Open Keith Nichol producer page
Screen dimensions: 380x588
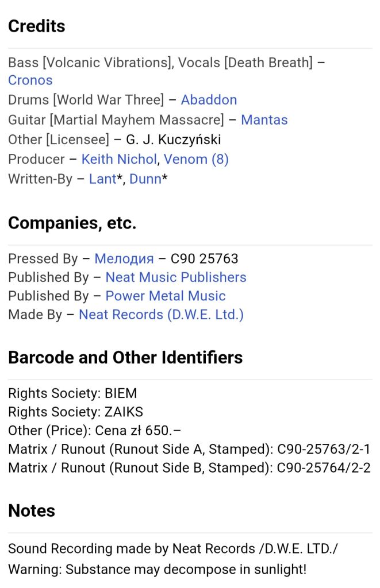pos(119,159)
